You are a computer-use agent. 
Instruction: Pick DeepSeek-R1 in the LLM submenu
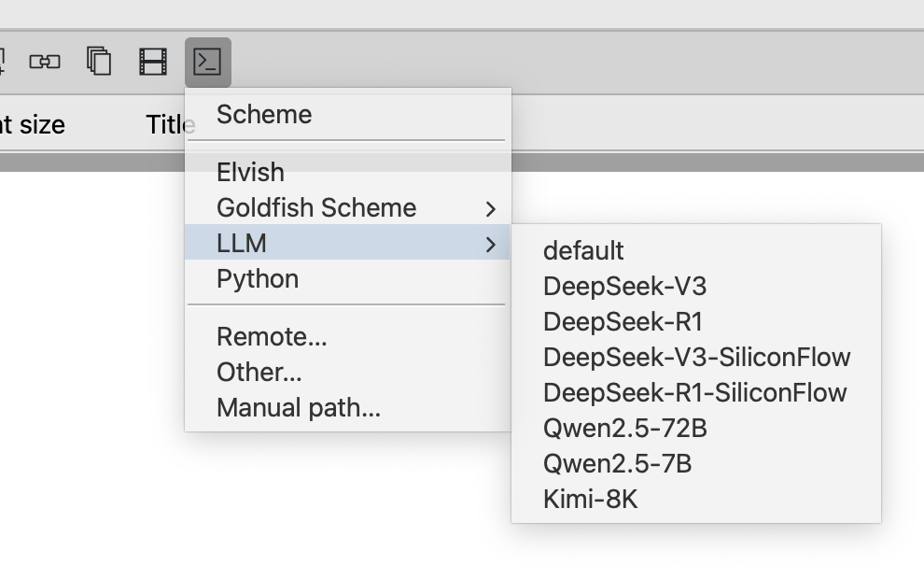coord(623,322)
